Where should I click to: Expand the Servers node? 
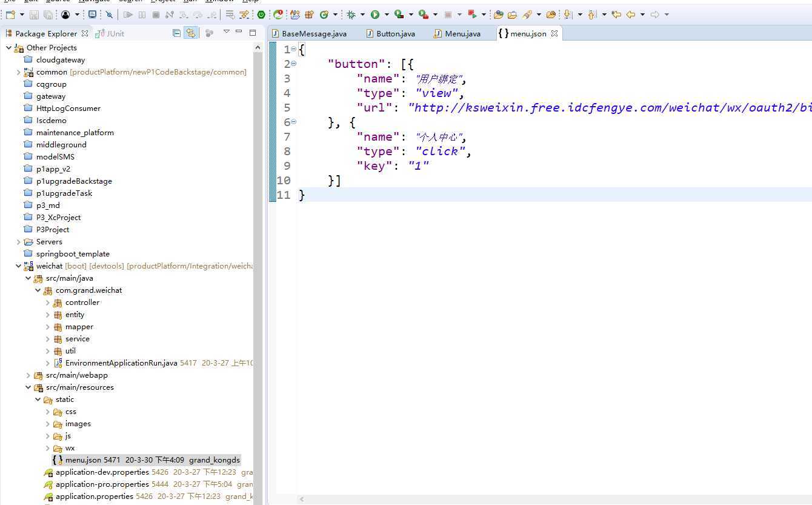[19, 242]
